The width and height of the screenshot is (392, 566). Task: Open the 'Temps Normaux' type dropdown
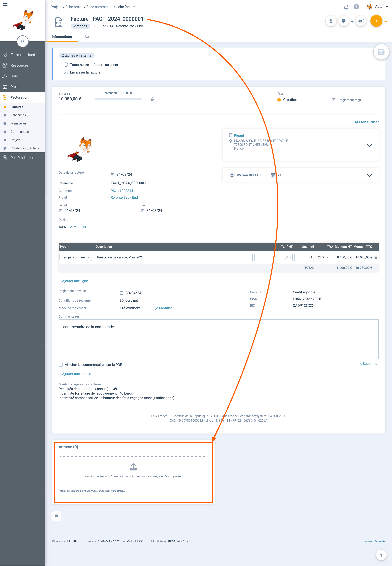coord(75,257)
